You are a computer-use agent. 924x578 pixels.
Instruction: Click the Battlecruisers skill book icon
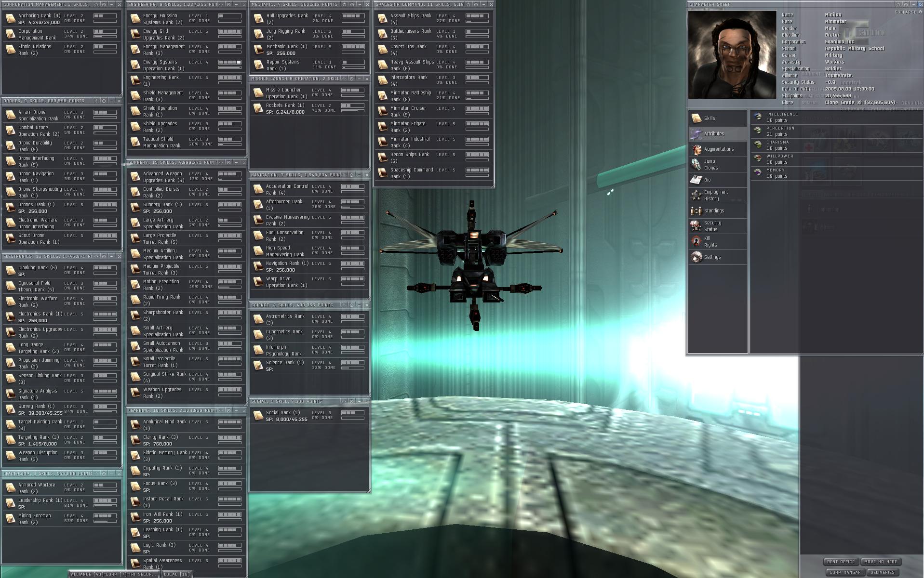[382, 34]
